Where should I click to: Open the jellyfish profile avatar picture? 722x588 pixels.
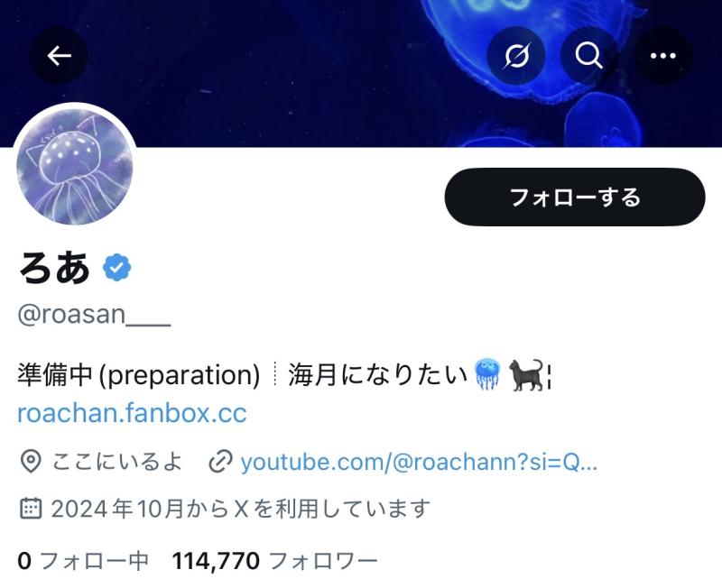click(x=75, y=166)
